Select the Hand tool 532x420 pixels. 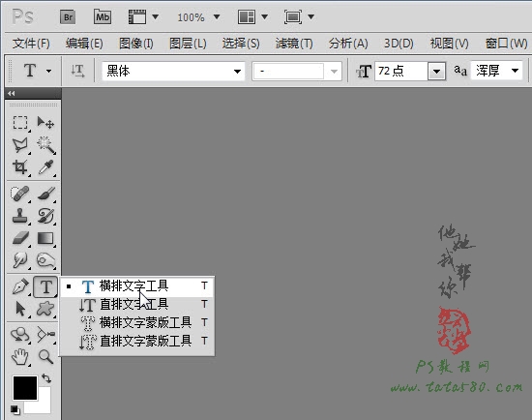click(x=20, y=357)
